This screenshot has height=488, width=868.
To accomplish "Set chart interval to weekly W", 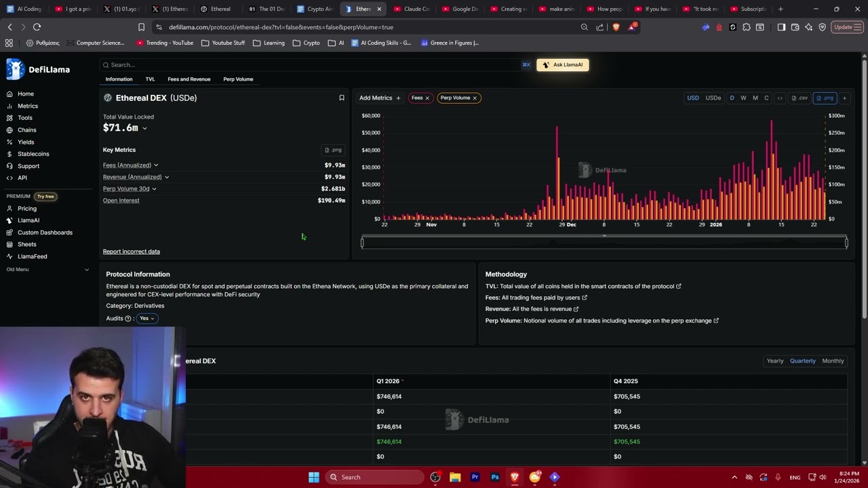I will click(743, 98).
